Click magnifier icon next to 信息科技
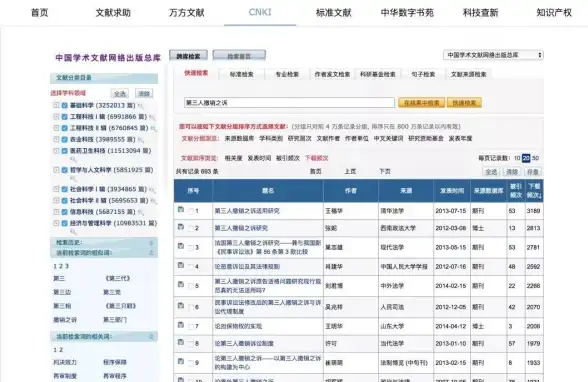The image size is (588, 382). pos(141,213)
